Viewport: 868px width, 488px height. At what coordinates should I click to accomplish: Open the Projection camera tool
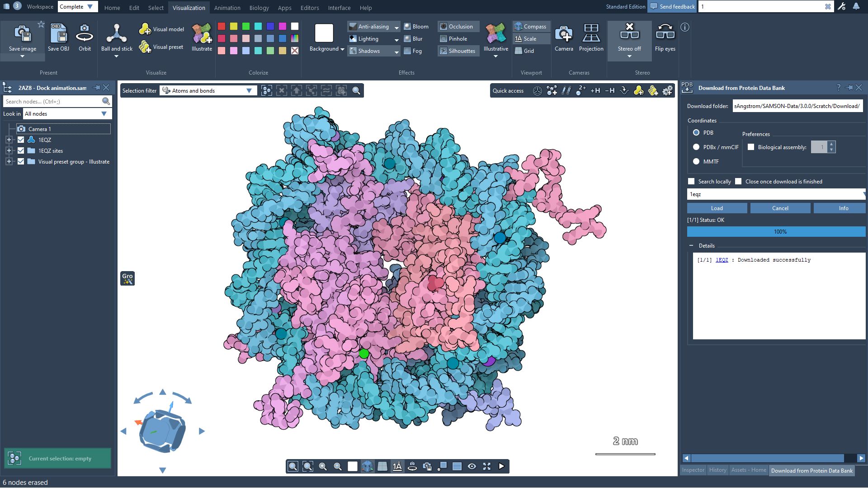tap(591, 37)
